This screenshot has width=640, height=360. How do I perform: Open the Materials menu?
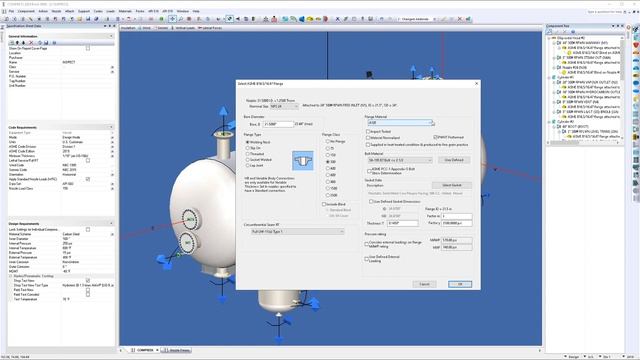125,11
